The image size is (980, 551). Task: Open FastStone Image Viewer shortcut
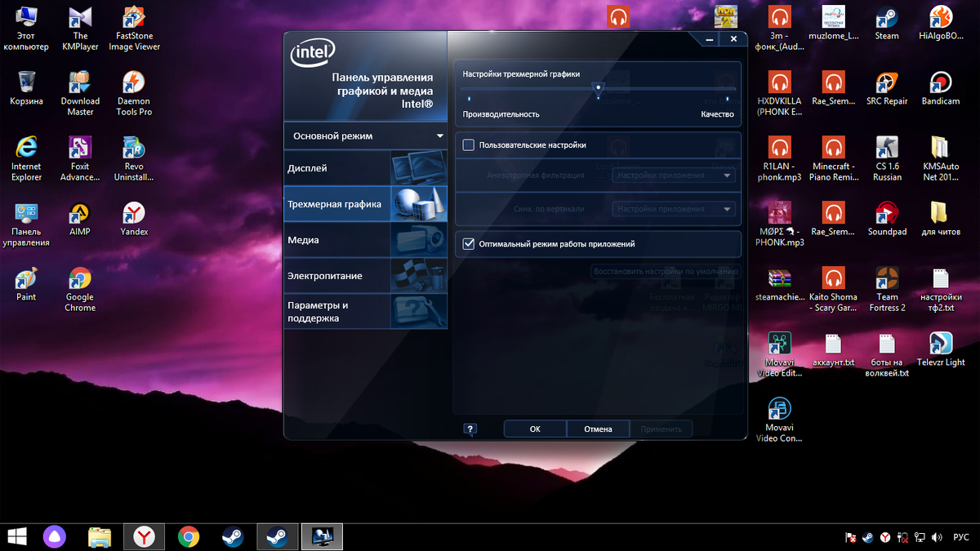(x=134, y=28)
